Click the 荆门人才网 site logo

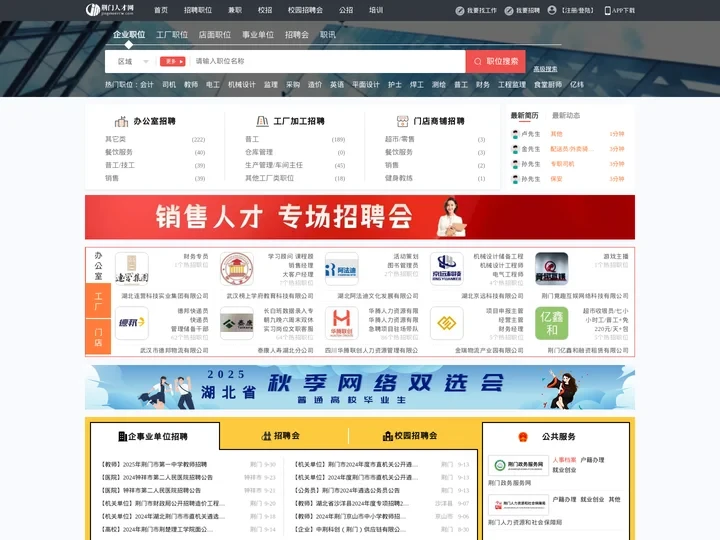click(110, 10)
